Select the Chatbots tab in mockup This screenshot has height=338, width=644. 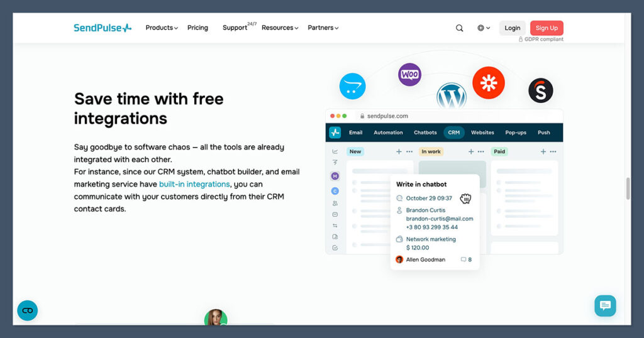[x=425, y=133]
